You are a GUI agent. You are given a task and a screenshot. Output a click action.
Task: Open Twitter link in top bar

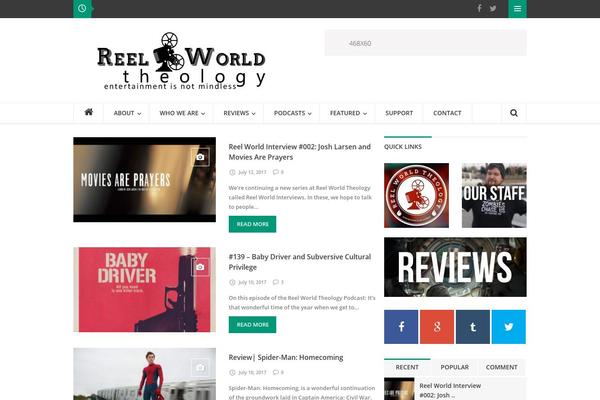[493, 8]
